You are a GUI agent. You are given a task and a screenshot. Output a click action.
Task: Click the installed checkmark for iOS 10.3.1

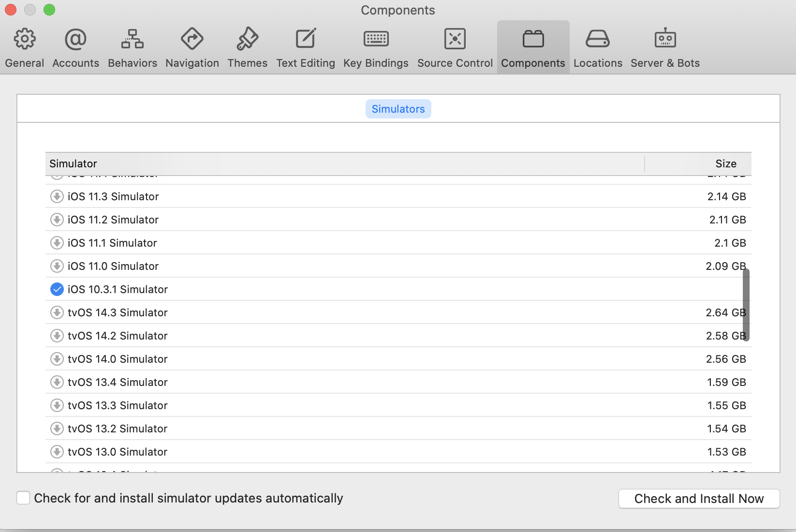point(57,289)
